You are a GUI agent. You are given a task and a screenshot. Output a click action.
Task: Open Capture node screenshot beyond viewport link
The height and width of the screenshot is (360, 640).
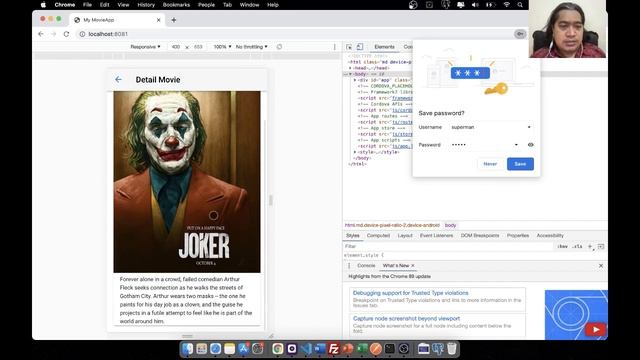coord(407,318)
